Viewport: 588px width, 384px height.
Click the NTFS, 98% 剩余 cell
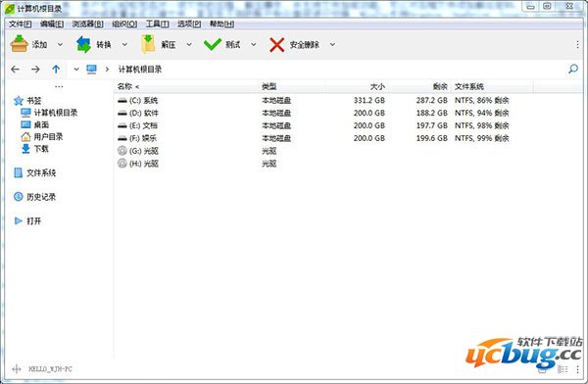tap(481, 125)
